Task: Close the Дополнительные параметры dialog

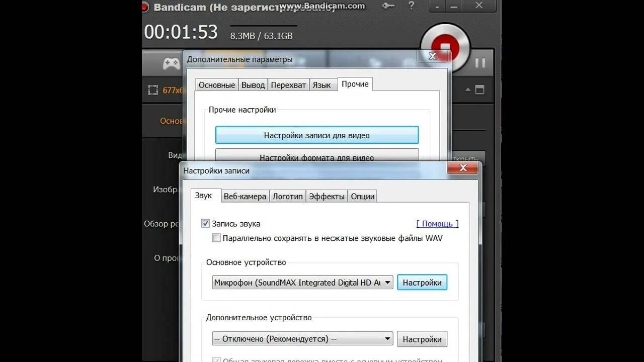Action: 432,56
